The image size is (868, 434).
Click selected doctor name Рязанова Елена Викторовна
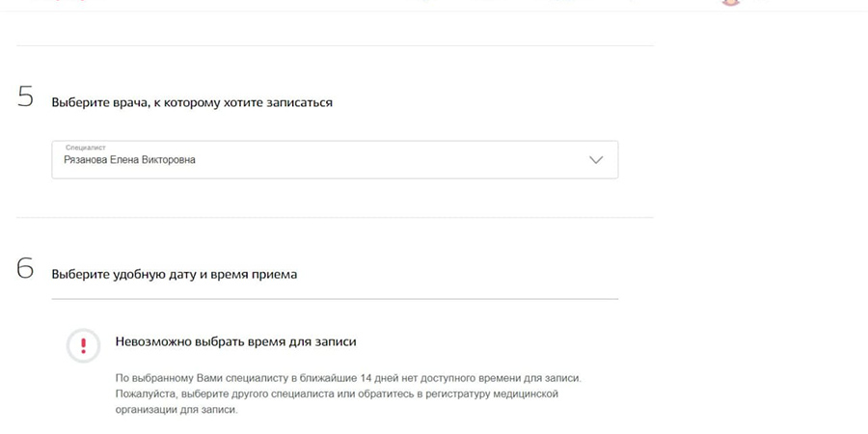pyautogui.click(x=129, y=160)
